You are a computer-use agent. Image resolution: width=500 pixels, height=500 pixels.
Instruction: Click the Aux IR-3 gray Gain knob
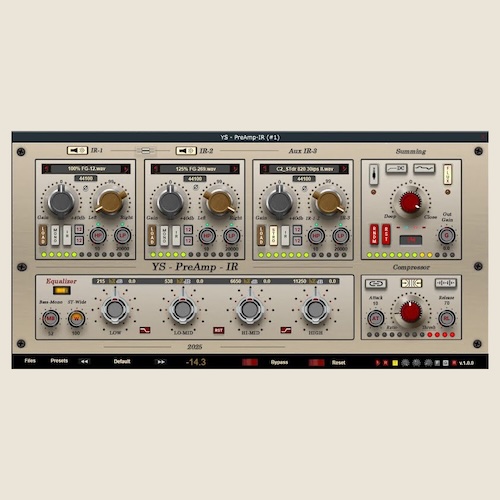coord(279,202)
